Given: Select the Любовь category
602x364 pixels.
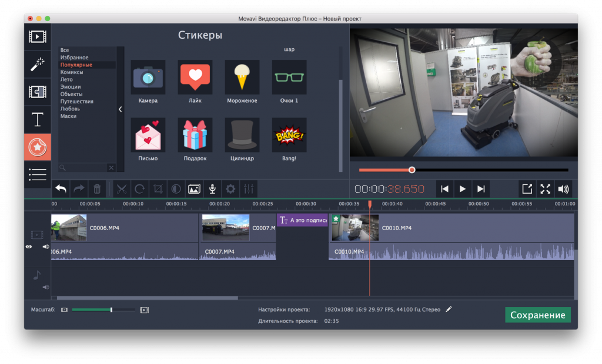Looking at the screenshot, I should point(70,109).
